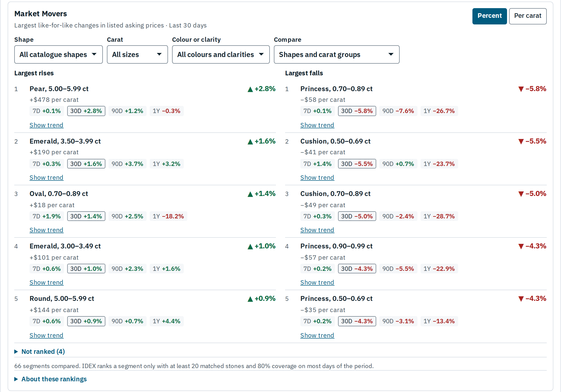
Task: Show trend for Princess 0.50–0.69 ct
Action: 317,335
